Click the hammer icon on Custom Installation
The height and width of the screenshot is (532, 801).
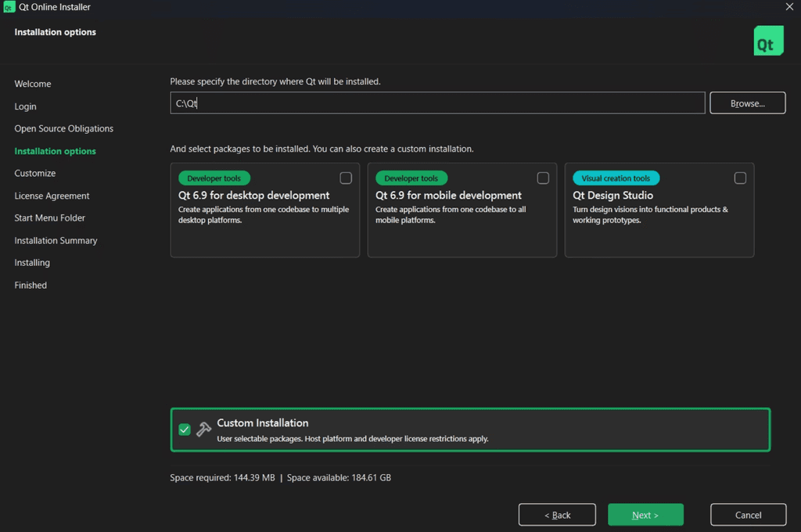203,429
